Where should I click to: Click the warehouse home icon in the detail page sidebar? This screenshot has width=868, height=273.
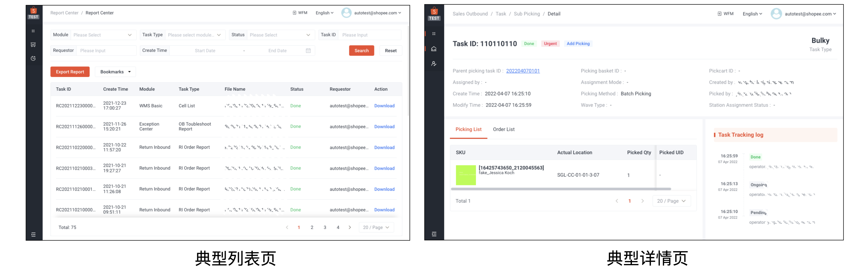[x=434, y=49]
